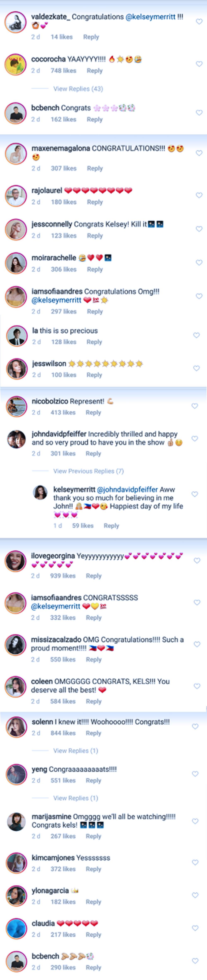View 939 likes on ilovegeorgina comment
Viewport: 207px width, 980px height.
63,576
